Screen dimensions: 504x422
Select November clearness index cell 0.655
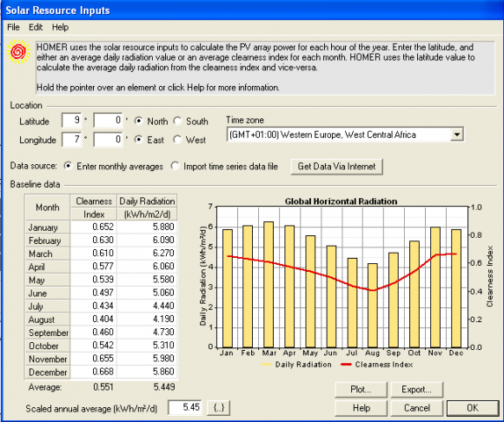(94, 359)
